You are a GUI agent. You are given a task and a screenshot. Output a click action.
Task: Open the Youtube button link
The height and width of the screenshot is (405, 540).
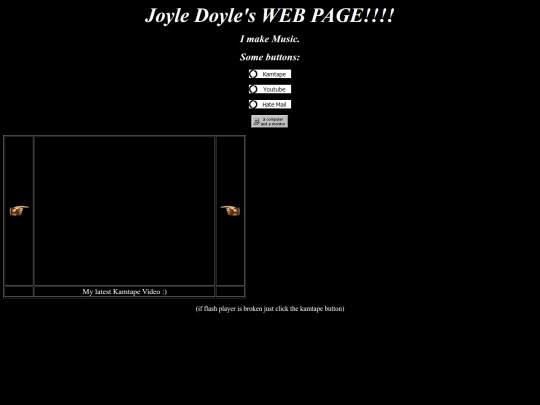click(270, 89)
